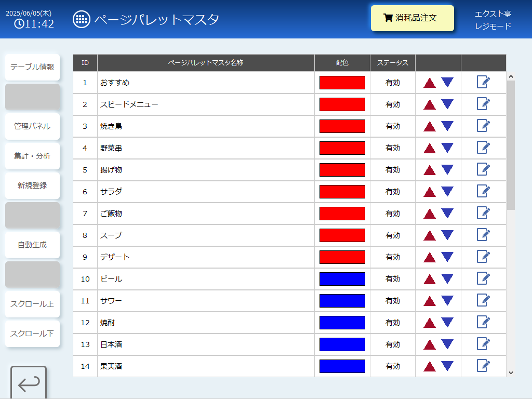The width and height of the screenshot is (532, 399).
Task: Move サワー down with blue triangle
Action: 447,300
